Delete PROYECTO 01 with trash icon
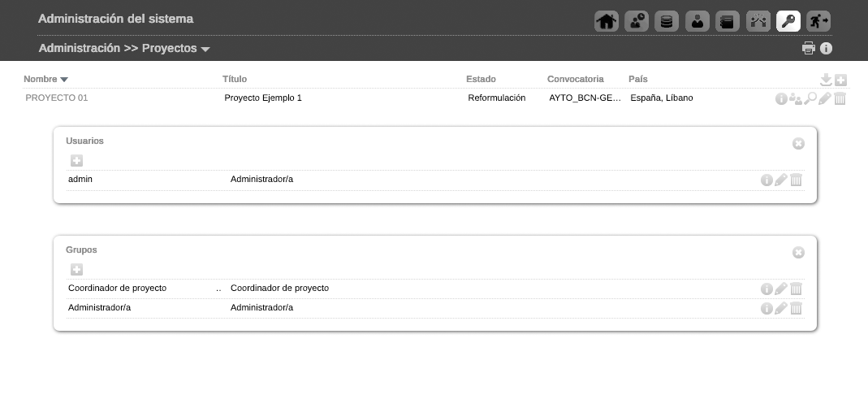 840,98
